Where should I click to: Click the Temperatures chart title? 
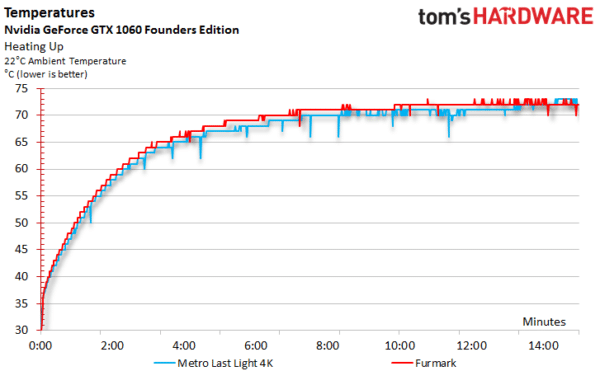coord(49,13)
